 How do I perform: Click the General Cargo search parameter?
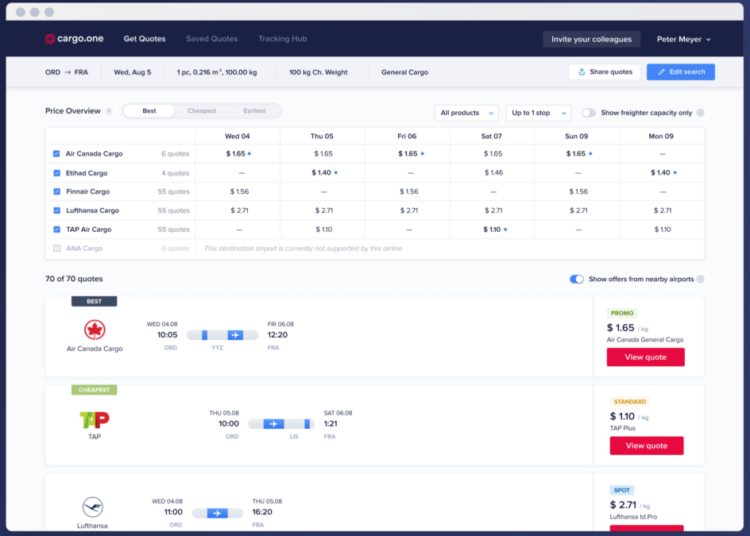(405, 72)
